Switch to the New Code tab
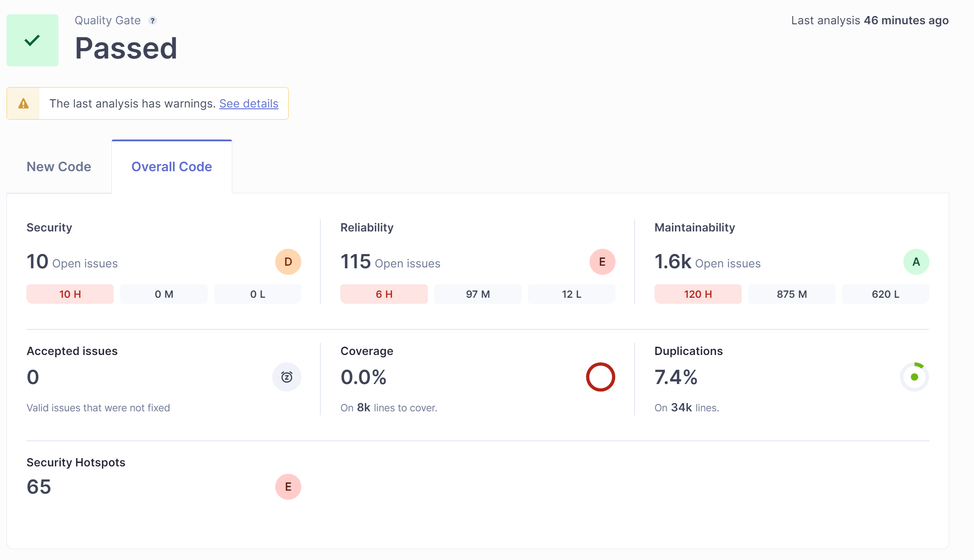The width and height of the screenshot is (974, 560). 59,167
